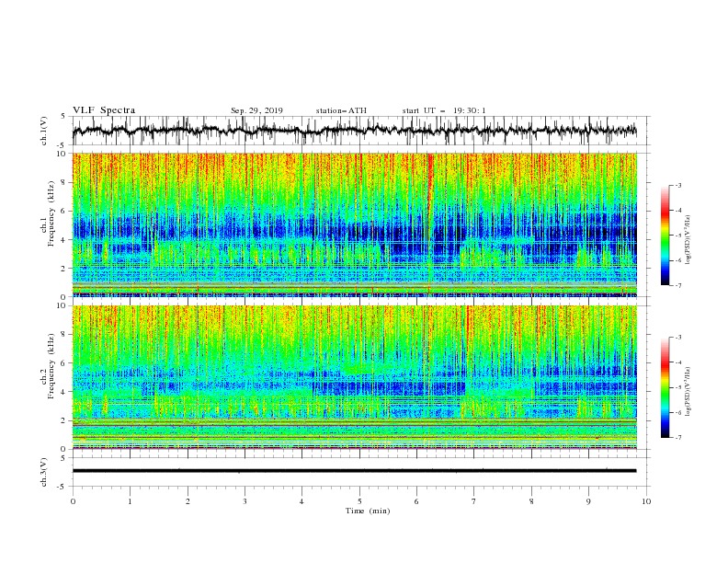
Task: Click the "0" frequency tick on ch.2 spectrogram
Action: [64, 449]
